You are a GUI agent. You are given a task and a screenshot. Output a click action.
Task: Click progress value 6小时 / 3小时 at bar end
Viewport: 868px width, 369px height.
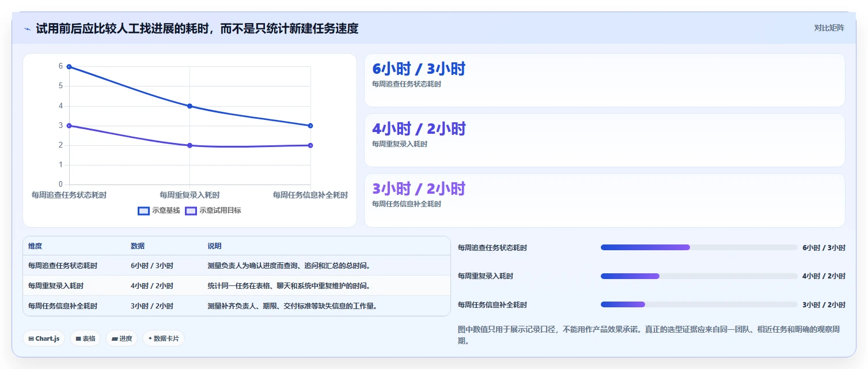[x=824, y=247]
